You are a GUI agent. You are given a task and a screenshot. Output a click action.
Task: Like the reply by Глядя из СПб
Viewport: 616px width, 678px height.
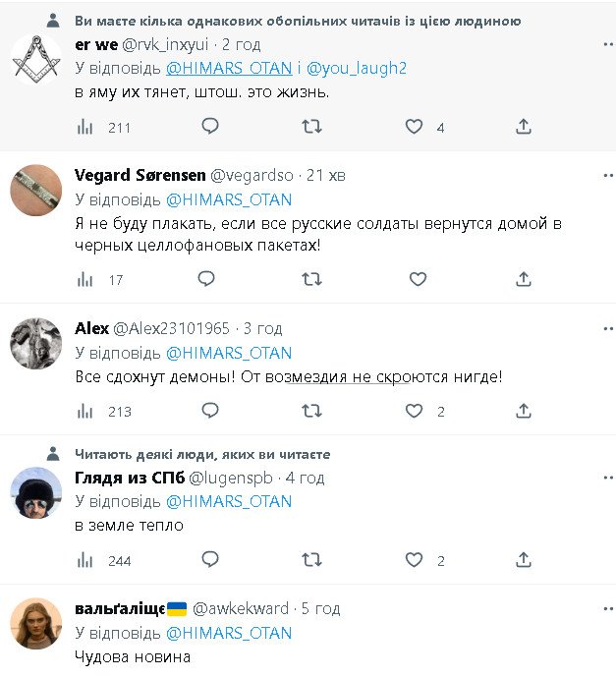pyautogui.click(x=414, y=560)
